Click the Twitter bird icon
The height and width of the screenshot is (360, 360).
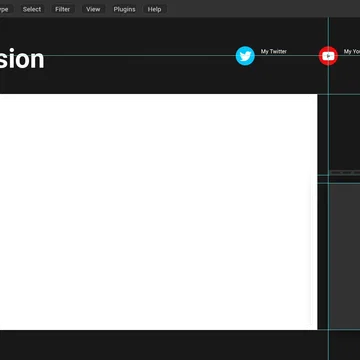[x=245, y=56]
